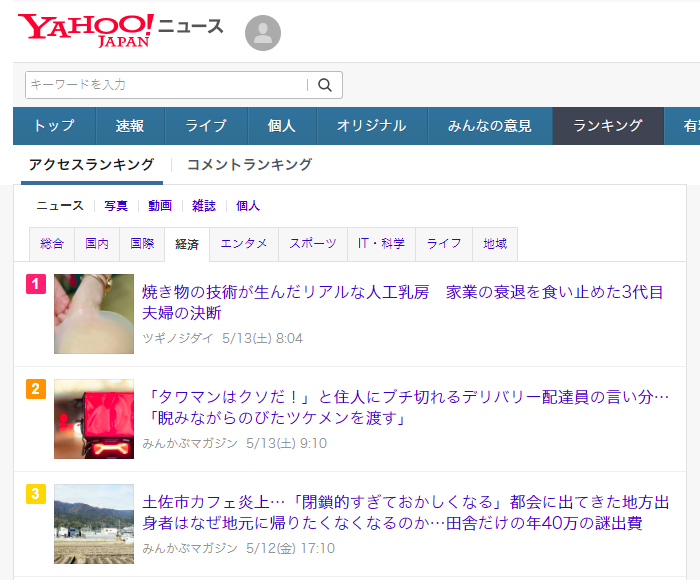Open the みんなの意見 navigation tab
This screenshot has width=700, height=580.
point(489,126)
